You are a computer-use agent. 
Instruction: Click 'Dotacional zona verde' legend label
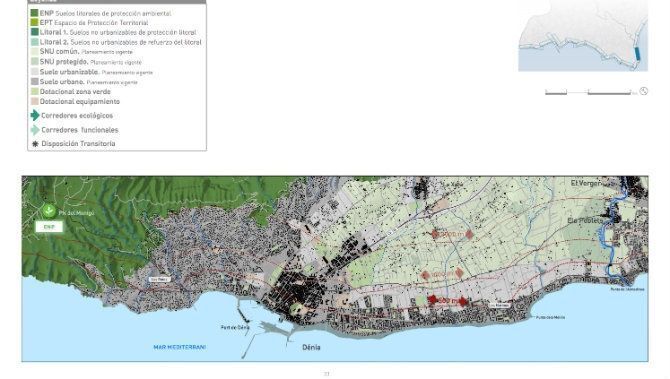coord(75,91)
